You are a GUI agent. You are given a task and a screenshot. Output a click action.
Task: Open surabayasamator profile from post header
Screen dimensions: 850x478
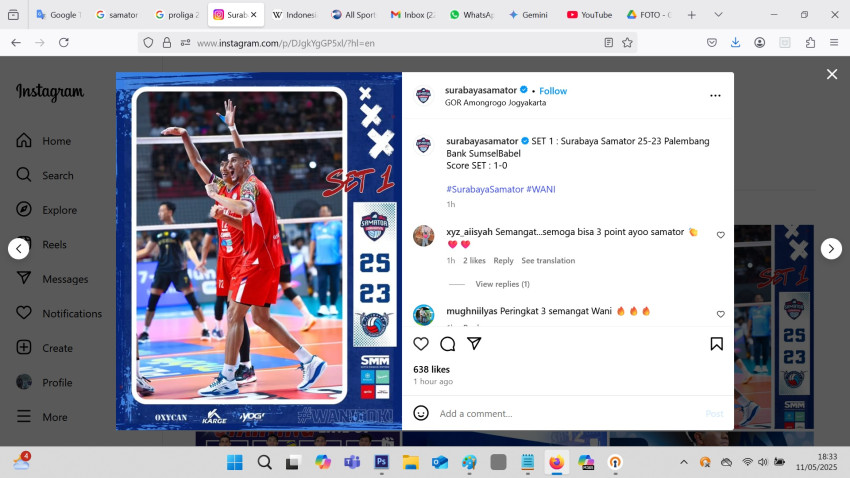pyautogui.click(x=481, y=90)
